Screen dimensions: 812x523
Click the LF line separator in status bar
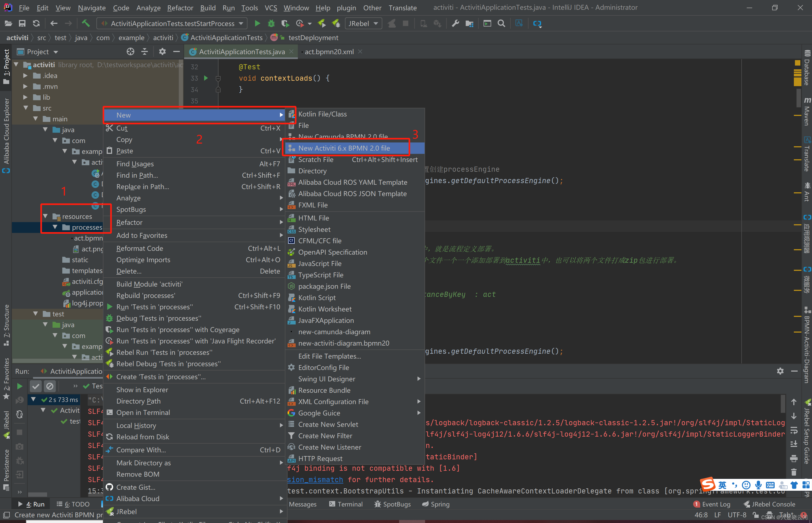pos(717,515)
